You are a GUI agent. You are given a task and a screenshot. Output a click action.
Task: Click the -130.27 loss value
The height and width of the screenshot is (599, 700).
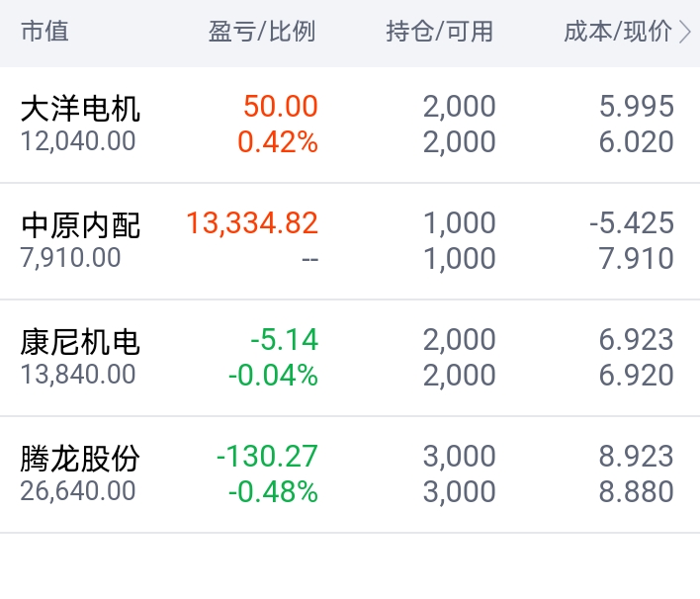(x=267, y=457)
